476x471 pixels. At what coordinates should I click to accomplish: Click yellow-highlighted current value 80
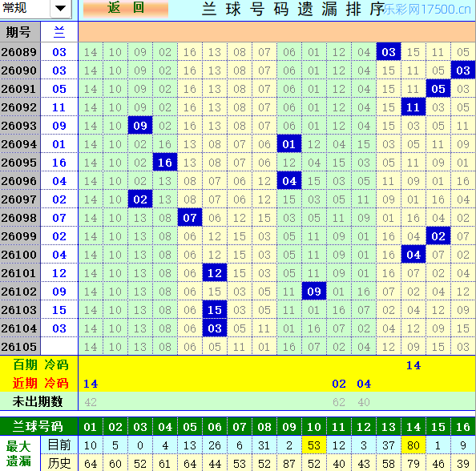(x=413, y=445)
